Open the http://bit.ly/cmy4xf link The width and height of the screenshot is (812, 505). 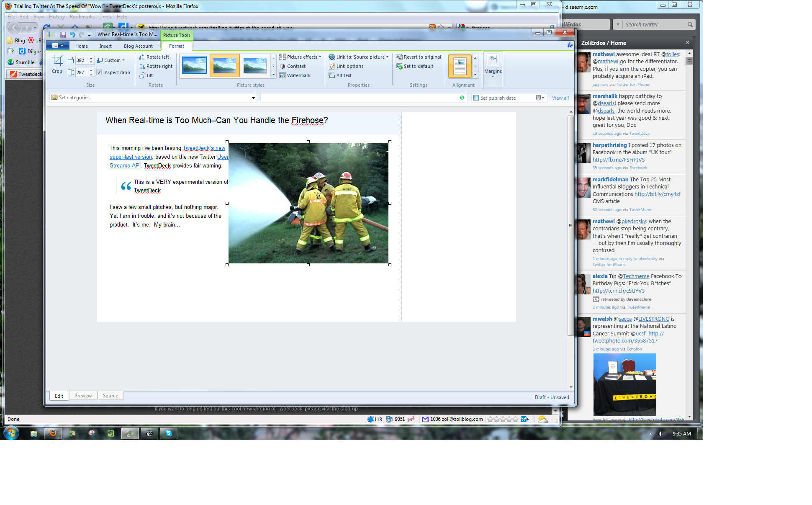click(658, 194)
